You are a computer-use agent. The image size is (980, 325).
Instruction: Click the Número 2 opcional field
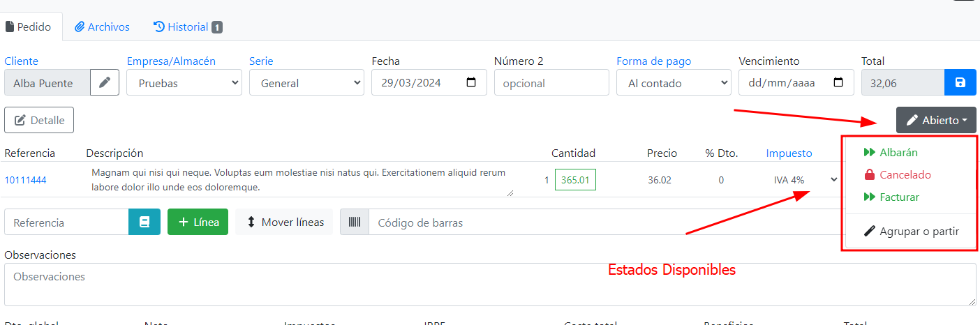[x=551, y=82]
